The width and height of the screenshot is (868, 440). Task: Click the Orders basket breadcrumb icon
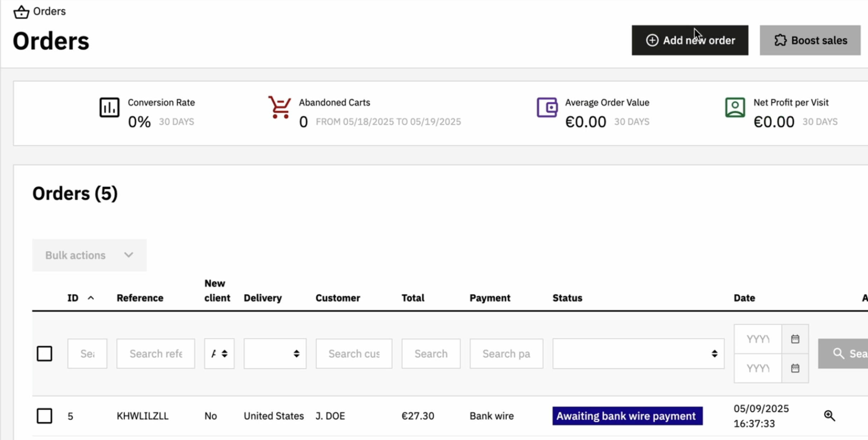click(x=21, y=12)
